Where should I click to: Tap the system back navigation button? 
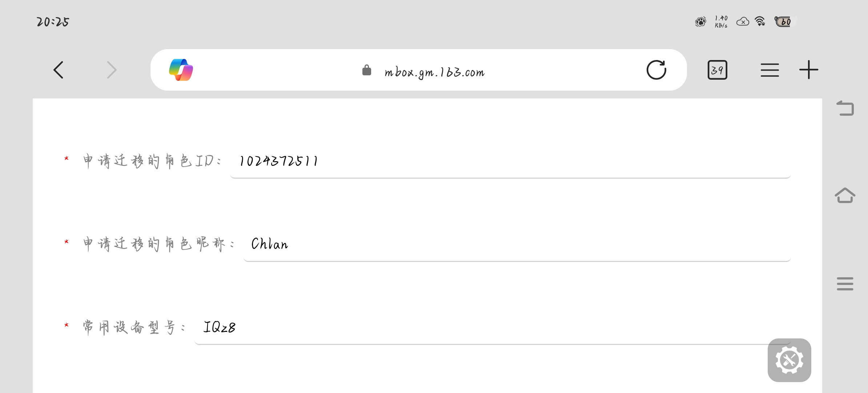(845, 108)
